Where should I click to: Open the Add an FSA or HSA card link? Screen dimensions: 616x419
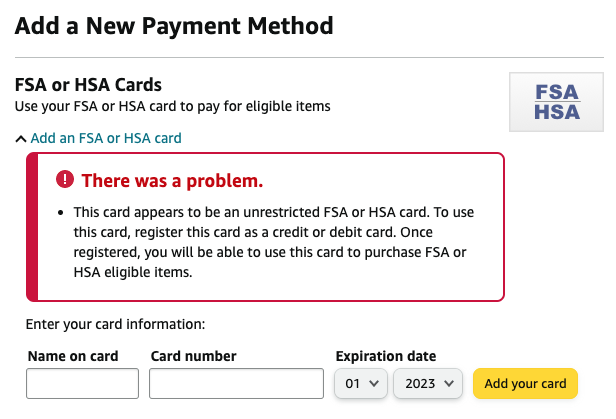pyautogui.click(x=106, y=138)
